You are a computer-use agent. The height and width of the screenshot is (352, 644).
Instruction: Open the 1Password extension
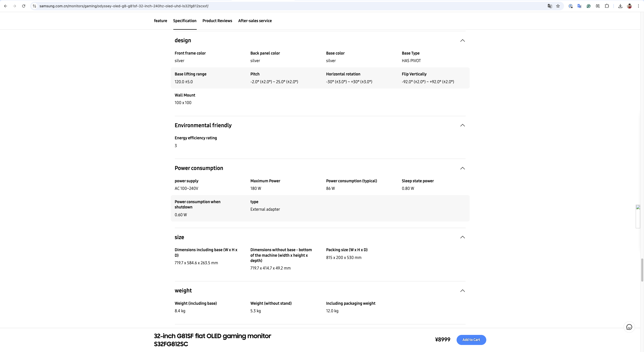[x=571, y=6]
